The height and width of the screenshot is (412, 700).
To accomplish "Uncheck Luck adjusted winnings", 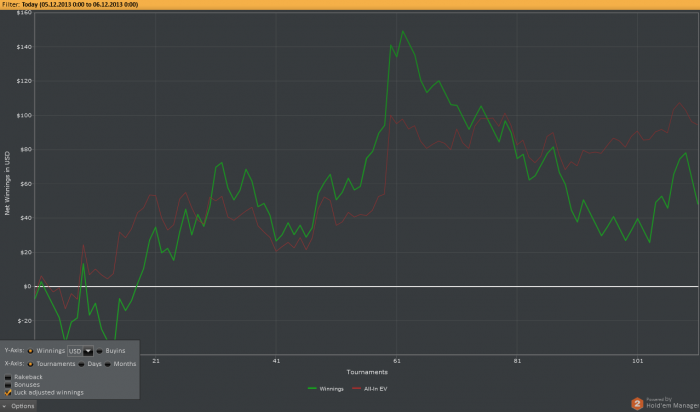I will pos(8,392).
